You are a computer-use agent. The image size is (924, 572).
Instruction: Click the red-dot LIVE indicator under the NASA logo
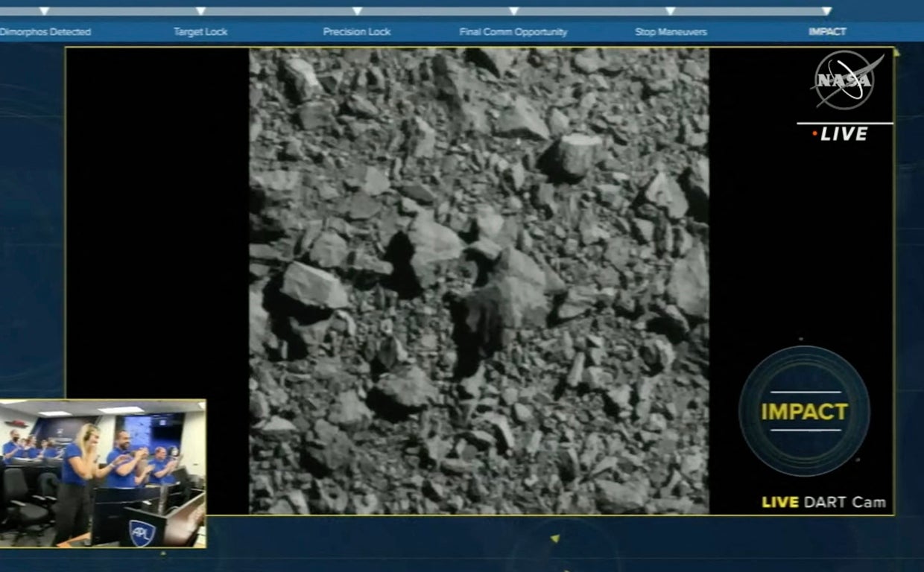coord(841,134)
